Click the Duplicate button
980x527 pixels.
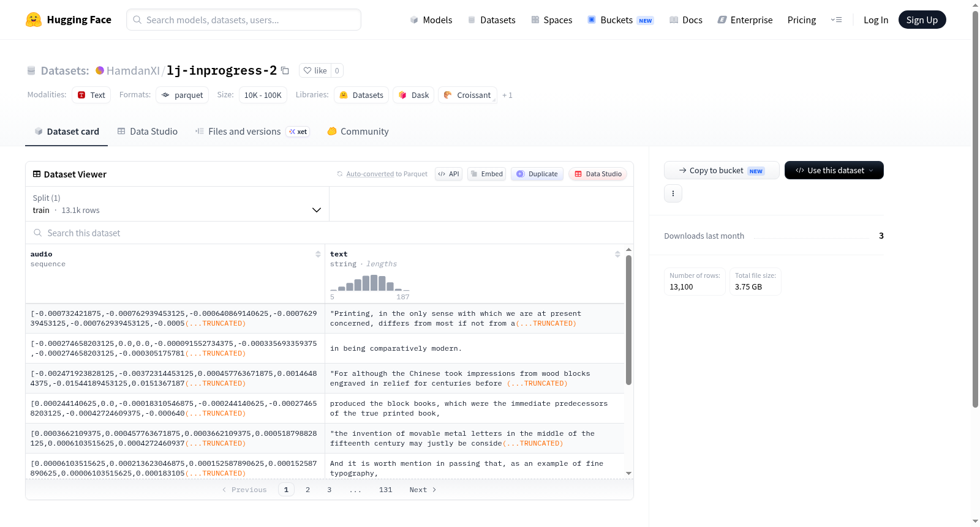coord(537,174)
